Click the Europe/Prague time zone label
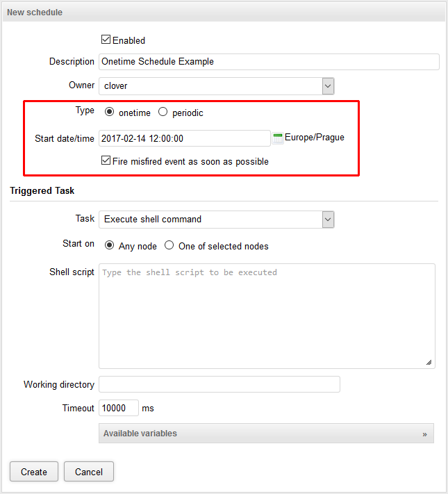This screenshot has height=494, width=448. point(315,138)
